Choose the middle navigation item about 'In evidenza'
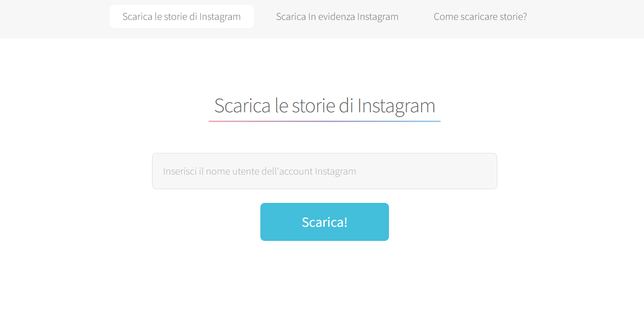Image resolution: width=644 pixels, height=324 pixels. 337,16
